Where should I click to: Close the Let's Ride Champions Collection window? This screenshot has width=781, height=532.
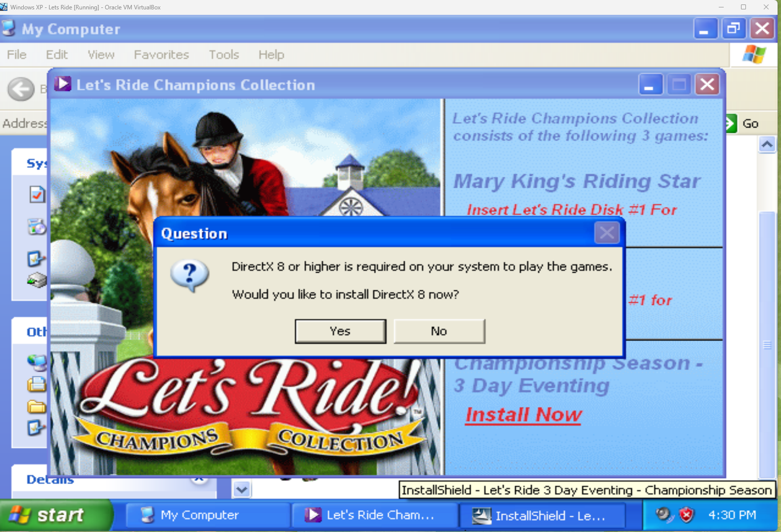[x=707, y=85]
